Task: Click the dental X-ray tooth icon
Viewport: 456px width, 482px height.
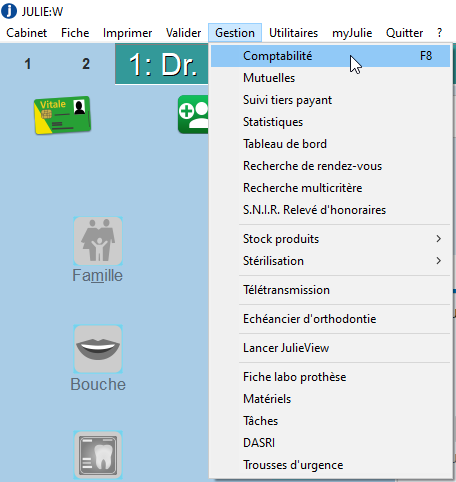Action: click(x=98, y=455)
